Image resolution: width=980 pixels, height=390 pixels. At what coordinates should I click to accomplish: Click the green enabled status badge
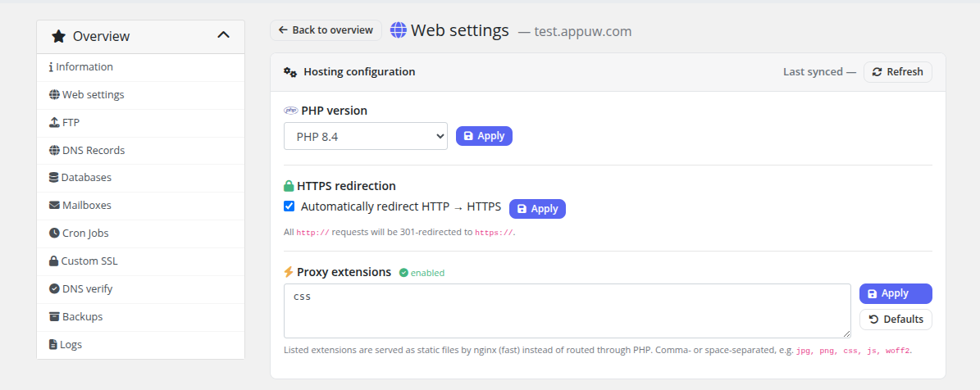(422, 273)
